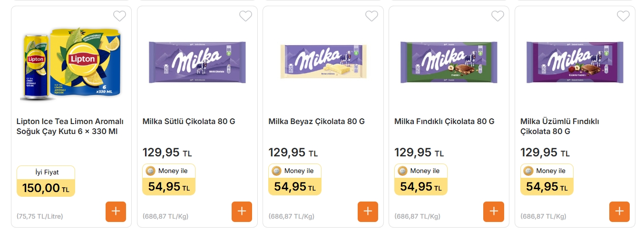View Milka Beyaz Çikolata product photo
644x231 pixels.
coord(323,62)
